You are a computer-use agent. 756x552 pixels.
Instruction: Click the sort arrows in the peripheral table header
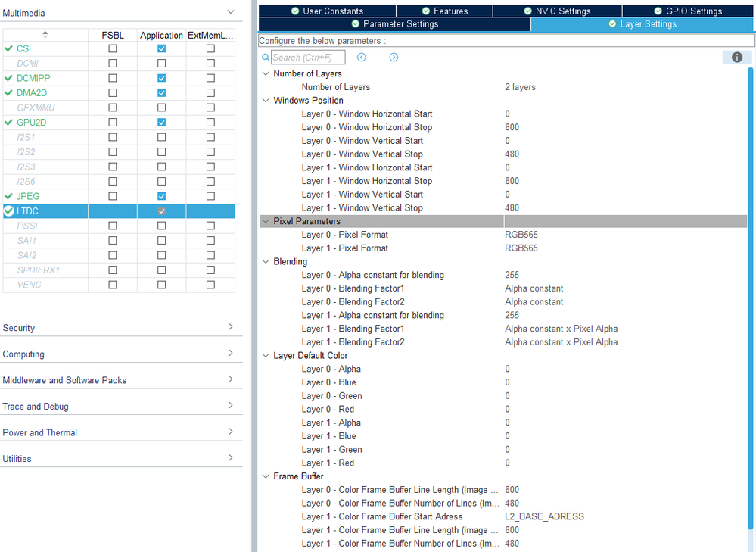point(45,34)
